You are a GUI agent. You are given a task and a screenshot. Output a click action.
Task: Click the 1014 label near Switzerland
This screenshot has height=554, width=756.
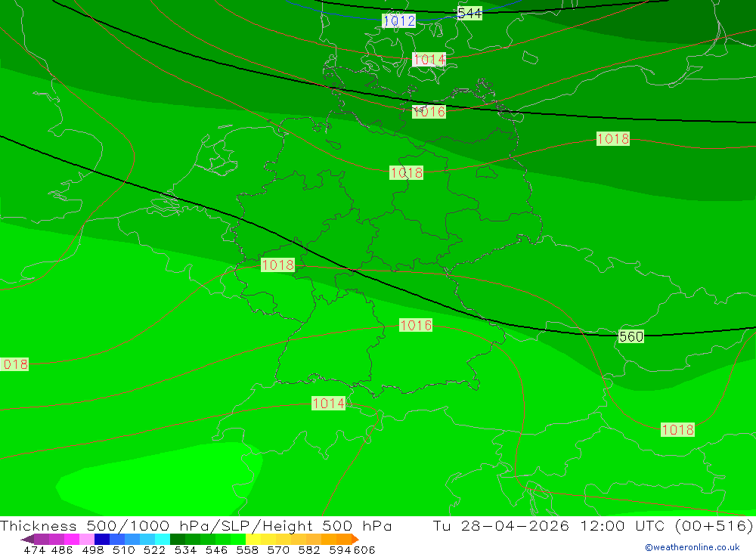pos(328,403)
